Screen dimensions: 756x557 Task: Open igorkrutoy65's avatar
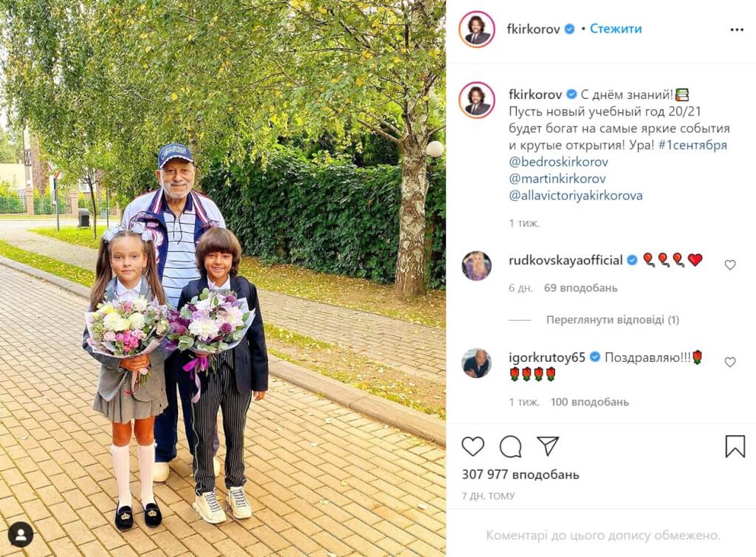(x=476, y=363)
